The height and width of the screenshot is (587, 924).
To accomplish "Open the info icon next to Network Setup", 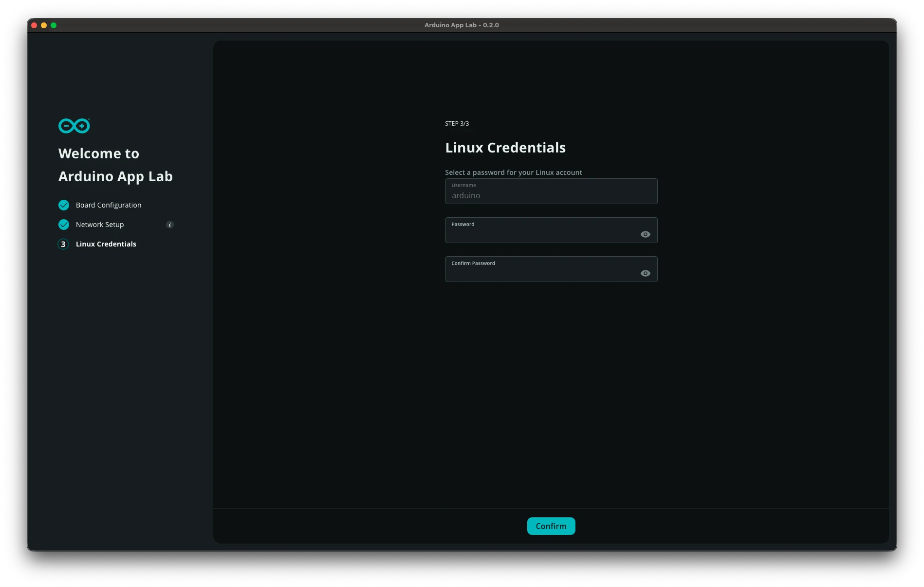I will point(169,225).
